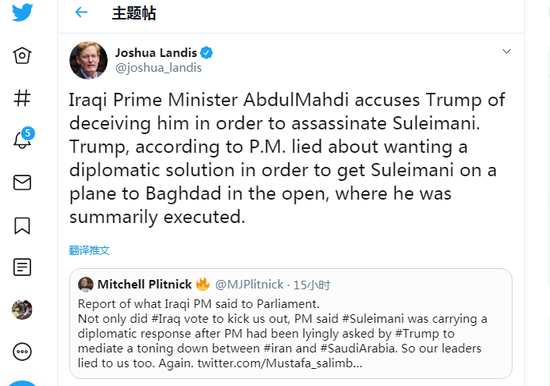The width and height of the screenshot is (550, 386).
Task: Expand tweet options chevron menu
Action: click(507, 52)
